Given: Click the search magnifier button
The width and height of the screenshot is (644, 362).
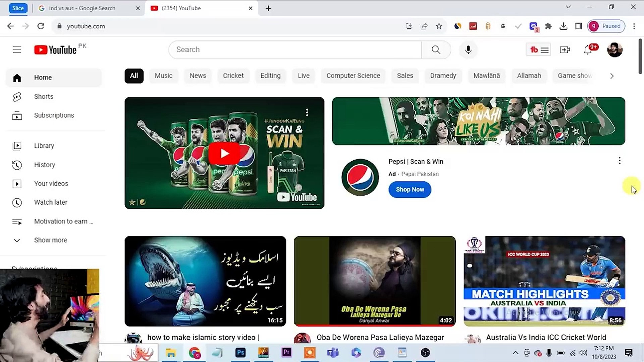Looking at the screenshot, I should point(436,50).
